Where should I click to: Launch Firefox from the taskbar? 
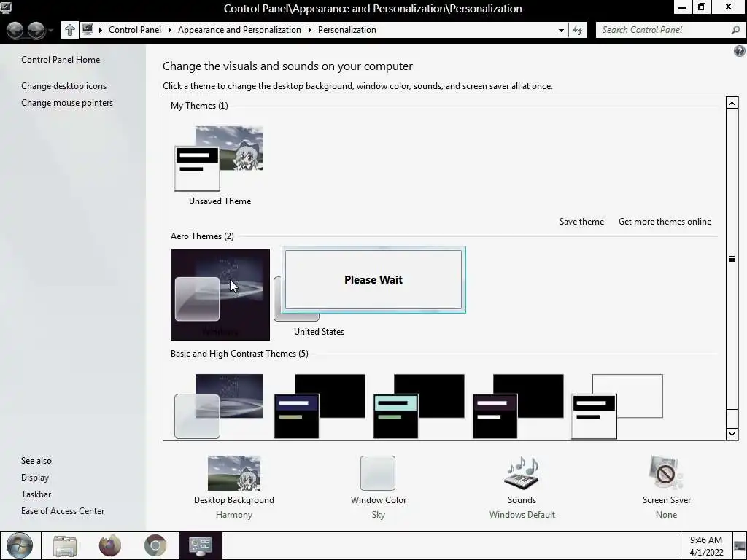click(110, 545)
